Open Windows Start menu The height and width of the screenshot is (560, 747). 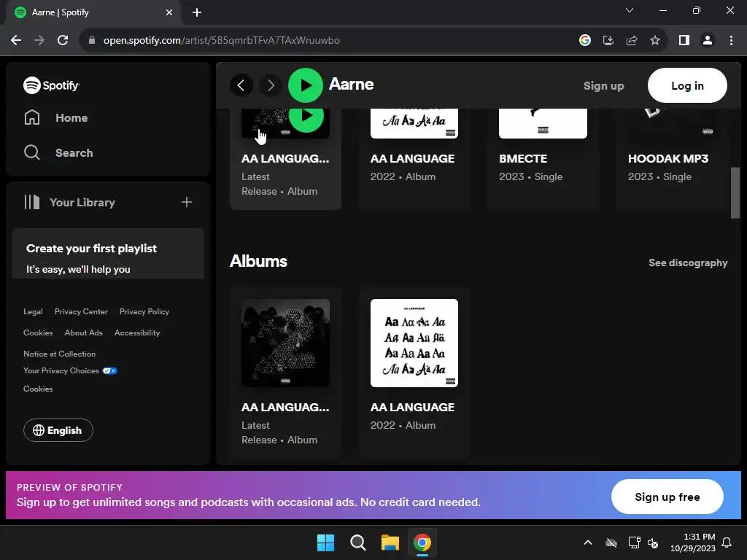[326, 542]
